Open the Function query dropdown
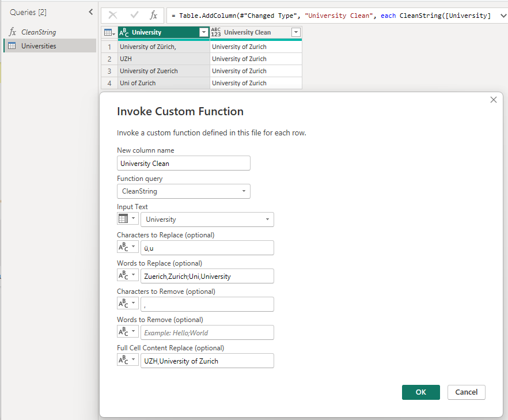Viewport: 508px width, 420px height. point(183,191)
